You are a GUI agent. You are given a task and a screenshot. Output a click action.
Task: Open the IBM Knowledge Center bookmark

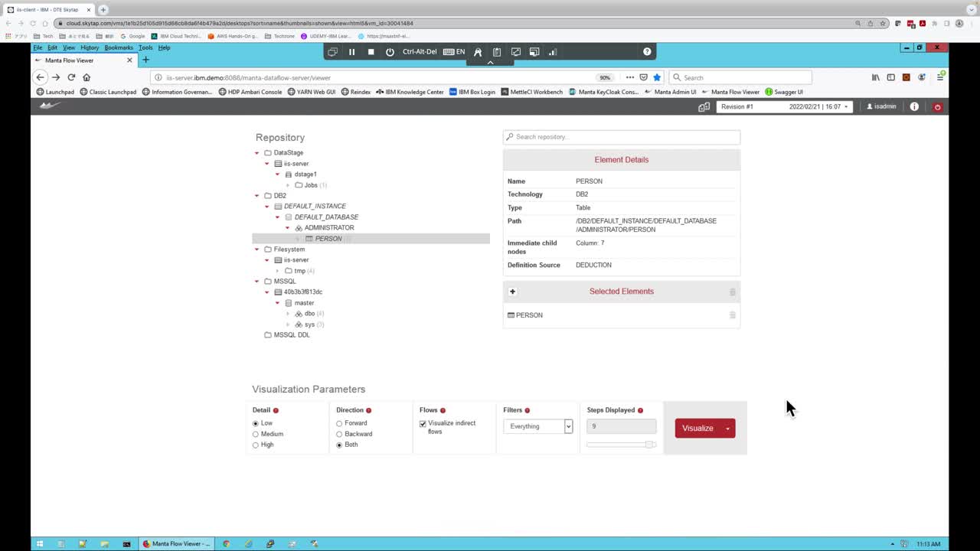(x=409, y=92)
